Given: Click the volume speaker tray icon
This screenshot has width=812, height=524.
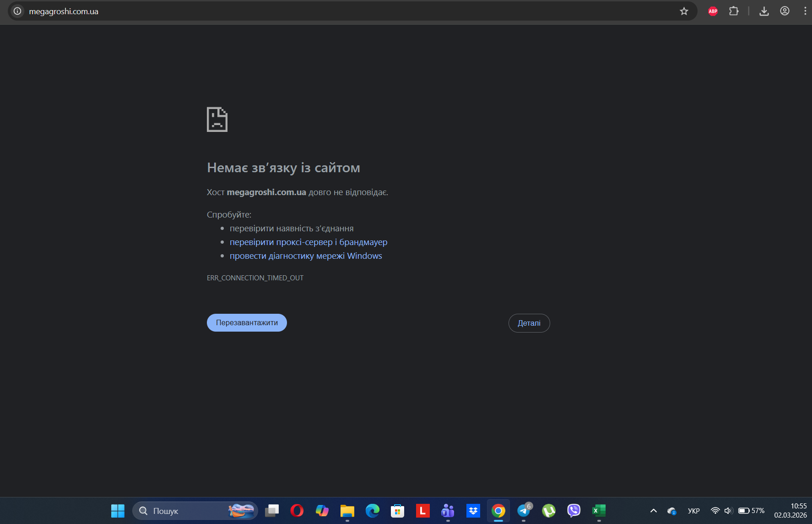Looking at the screenshot, I should click(x=729, y=511).
